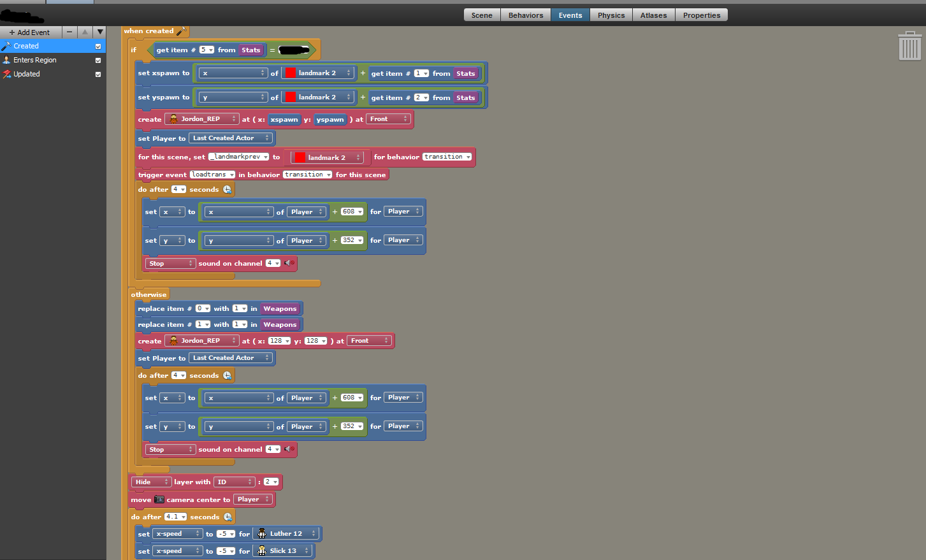
Task: Click the Add Event button
Action: click(30, 32)
